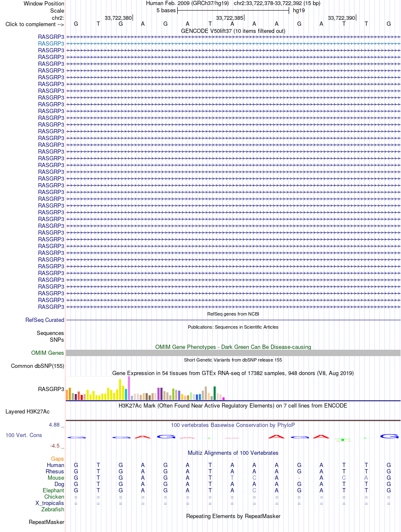Open the 'H3K27Ac Mark' ENCODE track title

click(233, 405)
